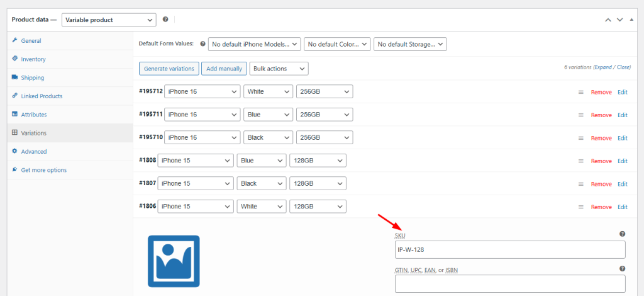
Task: Click the help icon next to Default Form Values
Action: pos(203,44)
